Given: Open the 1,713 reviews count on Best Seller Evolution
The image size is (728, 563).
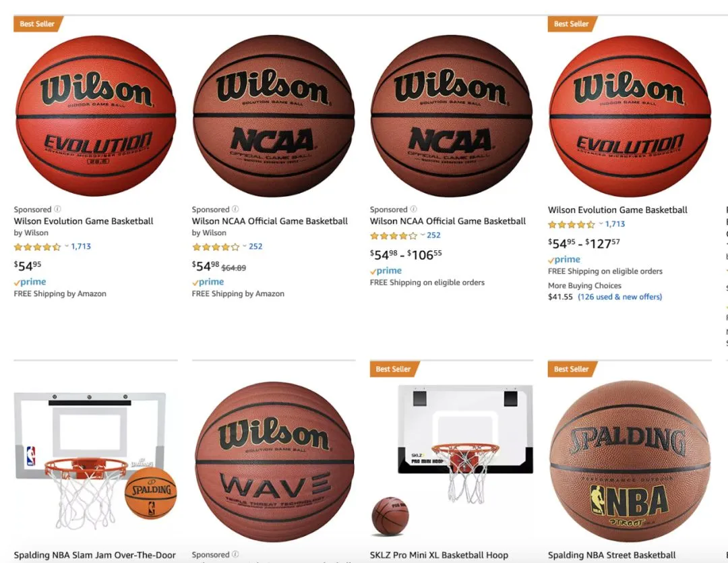Looking at the screenshot, I should [615, 224].
